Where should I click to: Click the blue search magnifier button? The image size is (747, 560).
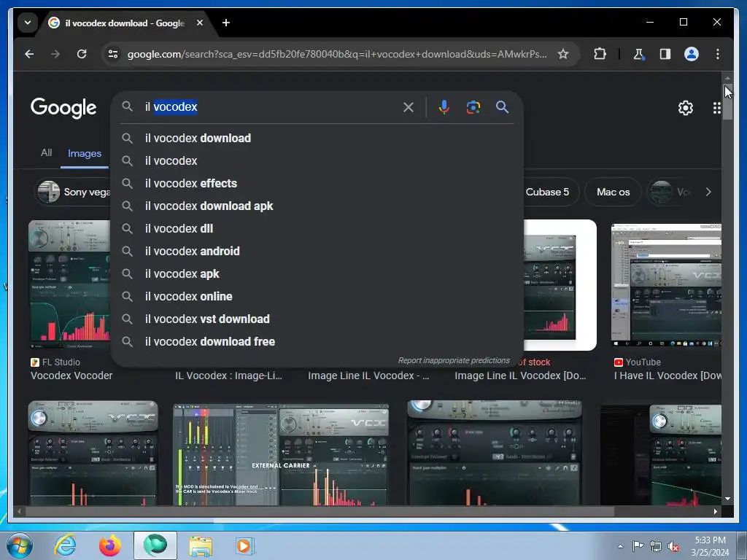click(502, 106)
